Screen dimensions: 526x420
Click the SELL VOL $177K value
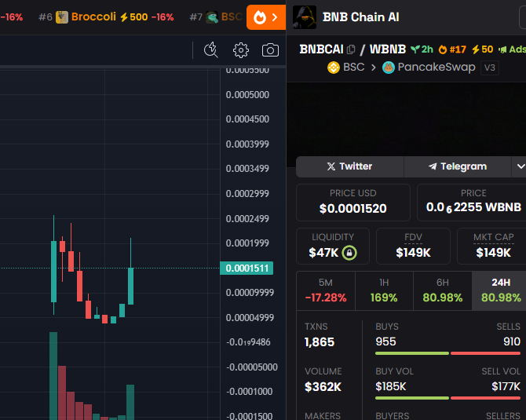click(x=506, y=386)
